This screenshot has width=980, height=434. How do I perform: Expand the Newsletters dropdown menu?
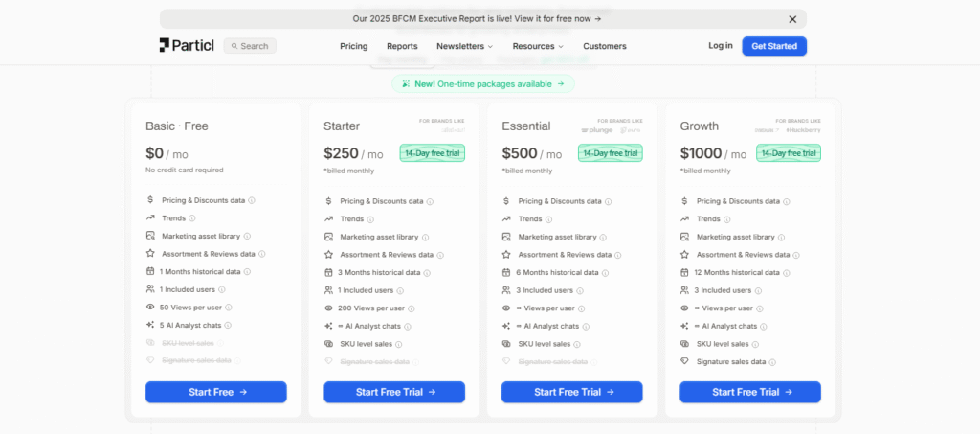click(x=464, y=46)
